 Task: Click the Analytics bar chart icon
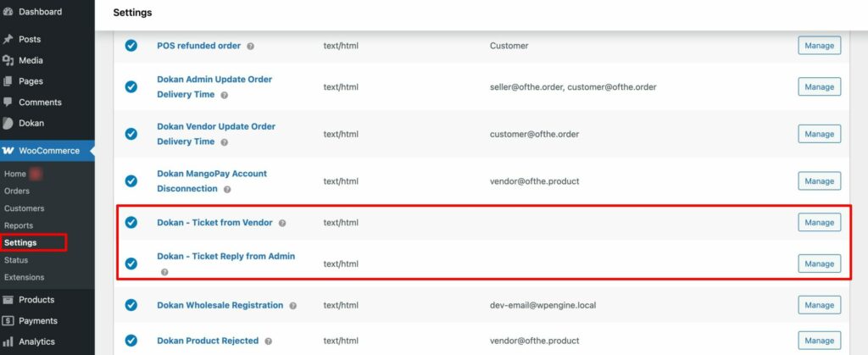coord(8,341)
